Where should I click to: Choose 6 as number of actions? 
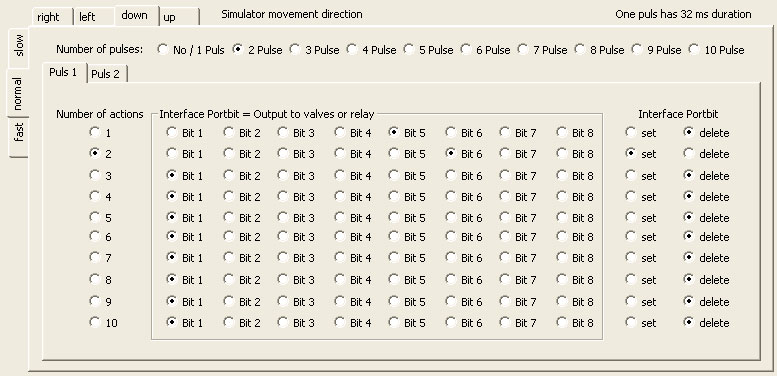pos(94,237)
